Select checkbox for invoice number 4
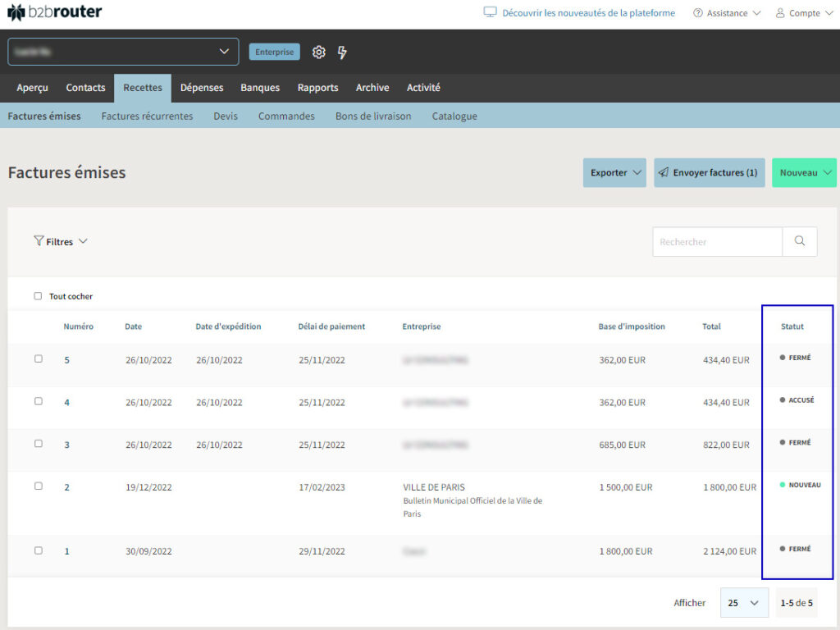Viewport: 840px width, 630px height. (x=38, y=400)
